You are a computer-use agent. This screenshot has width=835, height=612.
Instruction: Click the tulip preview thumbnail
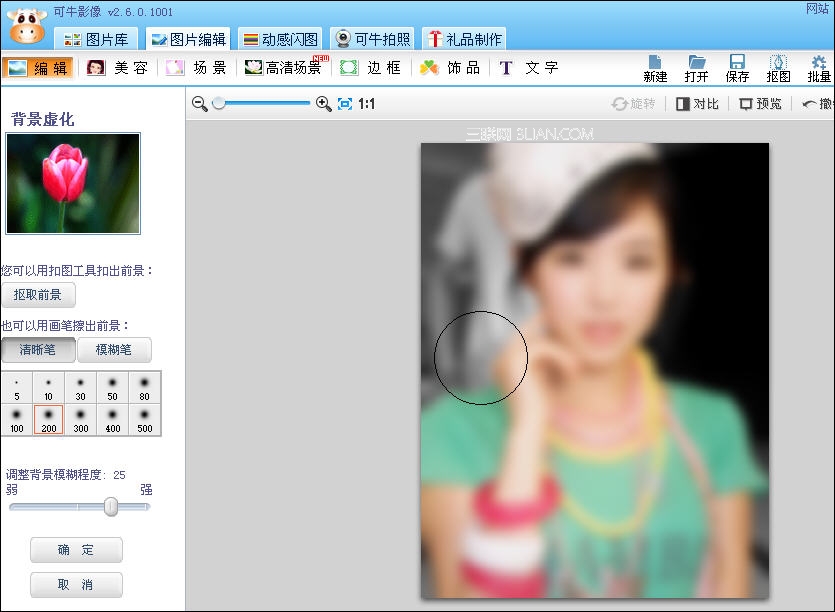pyautogui.click(x=73, y=183)
